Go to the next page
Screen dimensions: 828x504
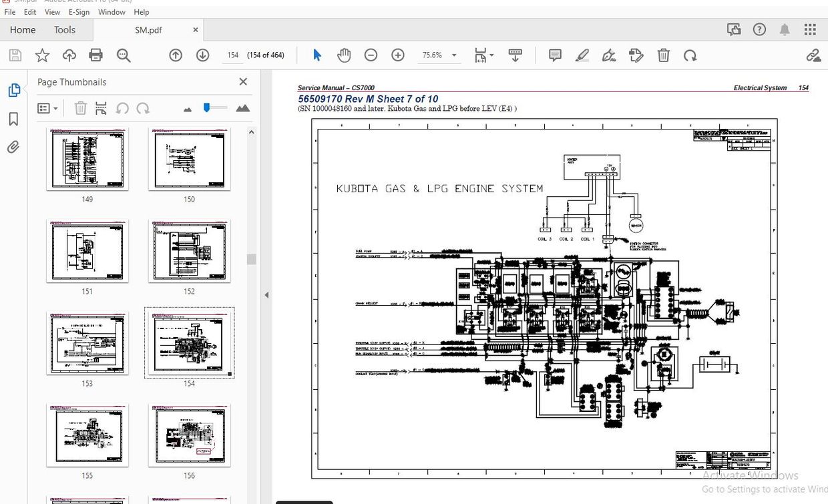click(202, 55)
